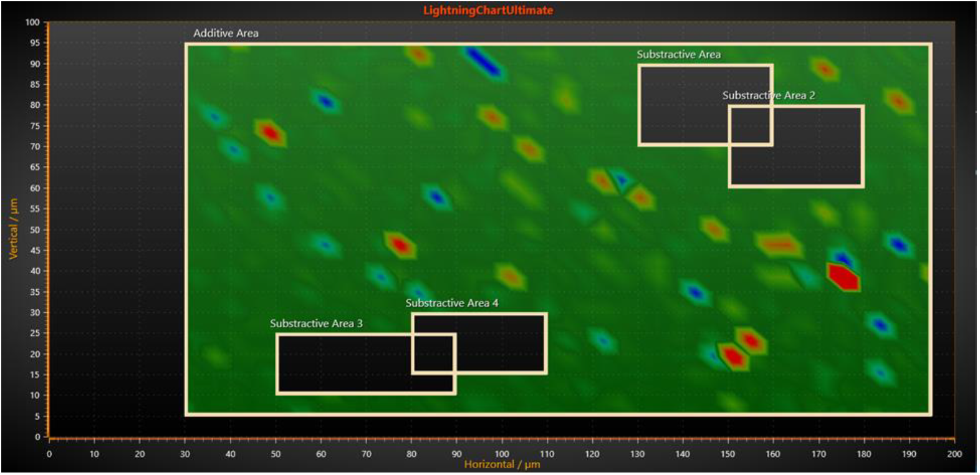Click the largest red hotspot near horizontal 175
The width and height of the screenshot is (980, 475).
tap(844, 277)
